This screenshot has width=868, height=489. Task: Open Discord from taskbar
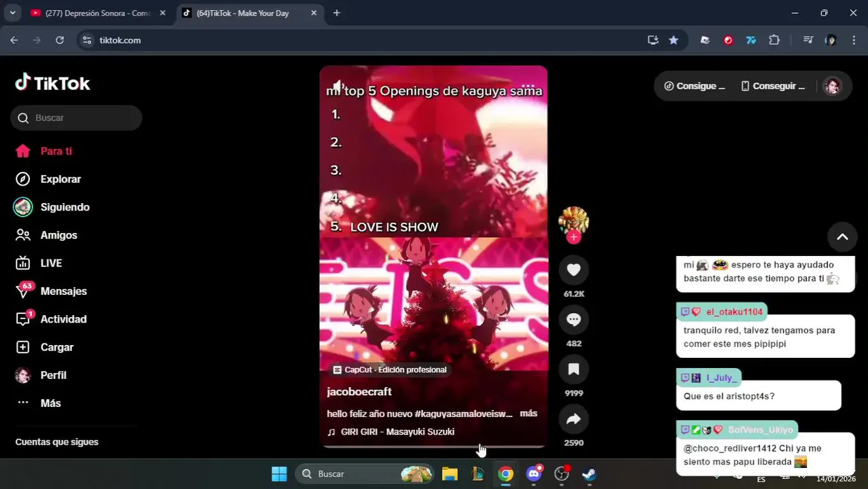click(x=534, y=474)
